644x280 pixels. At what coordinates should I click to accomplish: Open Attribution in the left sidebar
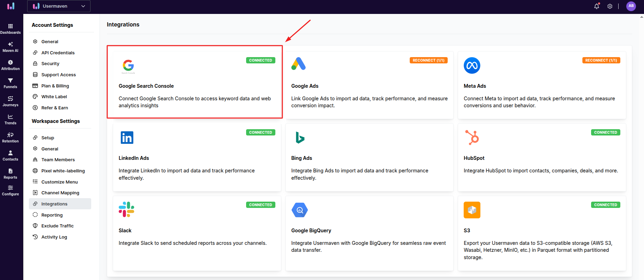click(10, 65)
